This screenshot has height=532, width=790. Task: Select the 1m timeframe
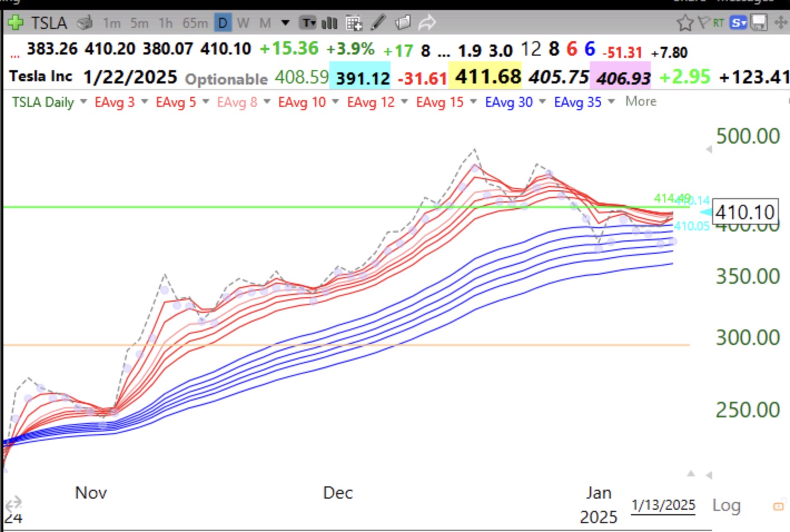(112, 23)
